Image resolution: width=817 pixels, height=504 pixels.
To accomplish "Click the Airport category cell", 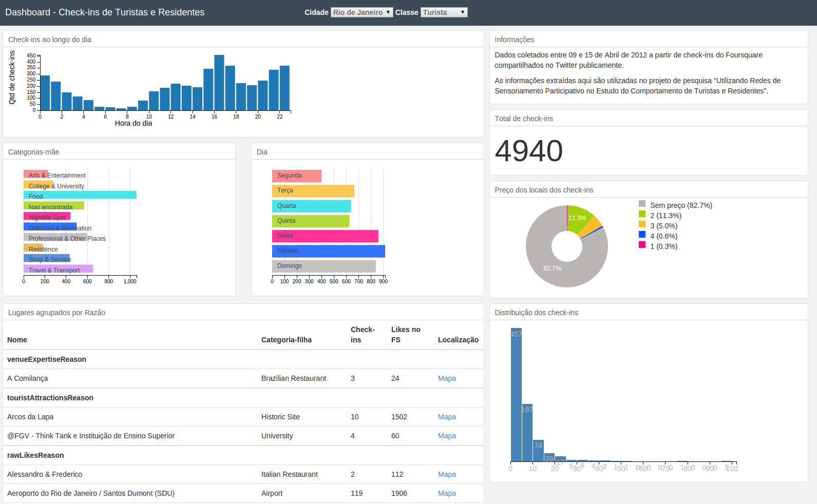I will tap(272, 493).
